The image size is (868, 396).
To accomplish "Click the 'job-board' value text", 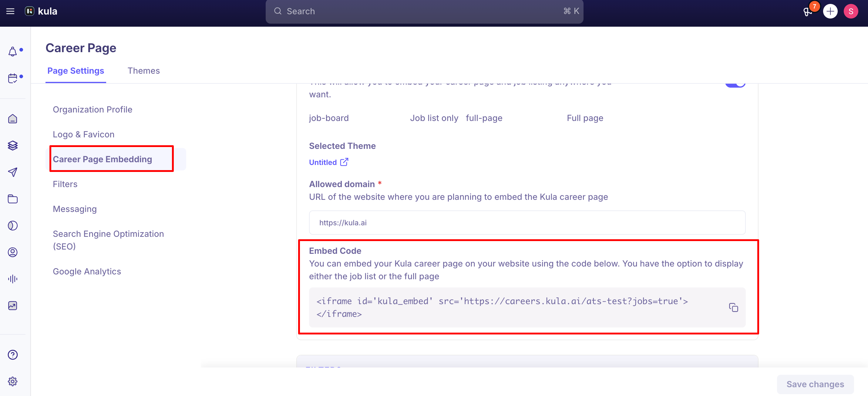I will coord(329,118).
